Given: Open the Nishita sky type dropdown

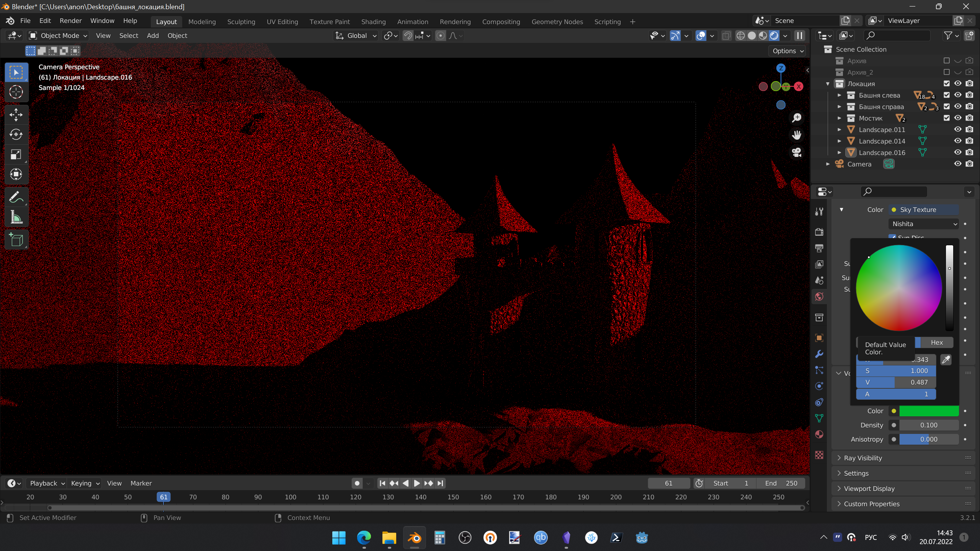Looking at the screenshot, I should 924,224.
